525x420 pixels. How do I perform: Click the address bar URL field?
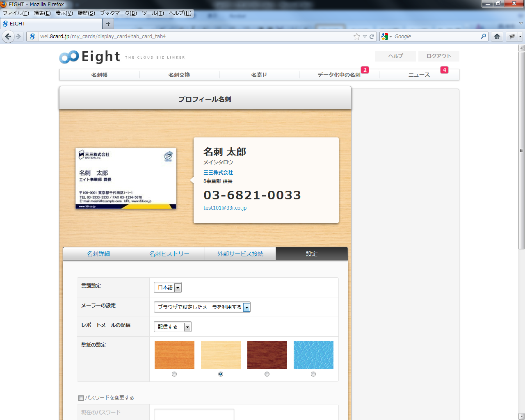click(195, 37)
